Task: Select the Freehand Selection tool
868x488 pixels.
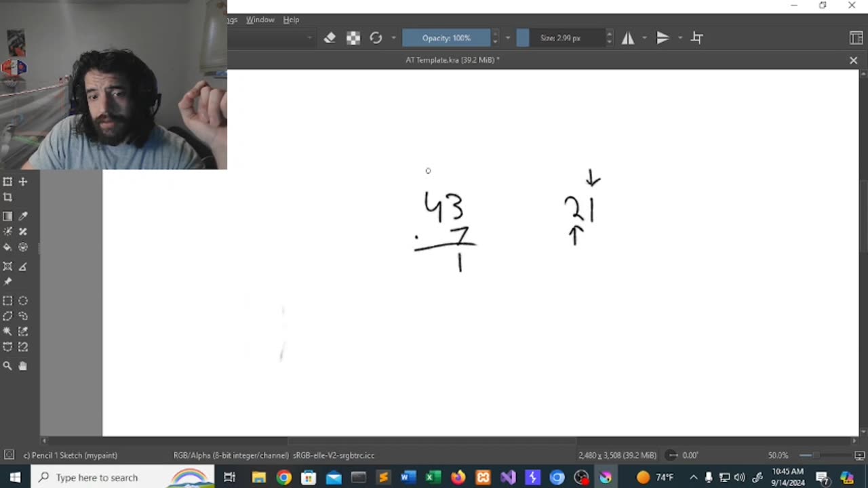Action: click(23, 316)
